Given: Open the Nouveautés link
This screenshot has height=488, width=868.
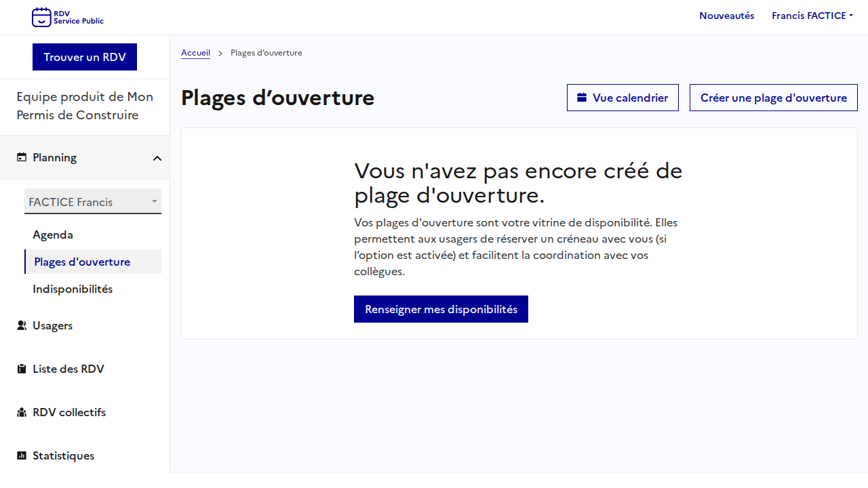Looking at the screenshot, I should (726, 16).
